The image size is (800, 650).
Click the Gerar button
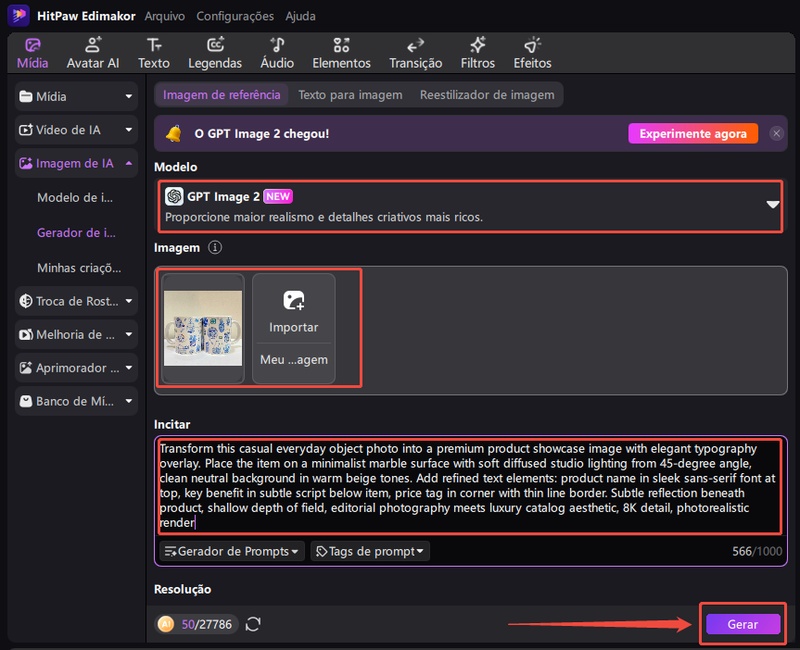743,624
